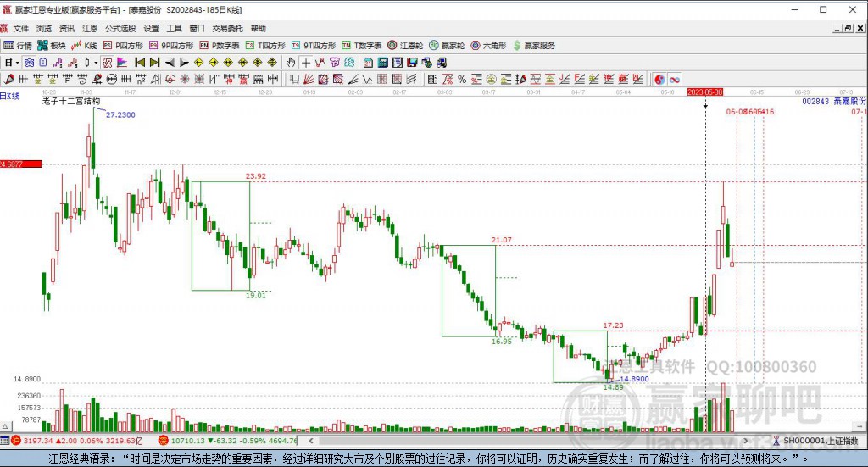Click the 21.07 level label

(x=502, y=240)
